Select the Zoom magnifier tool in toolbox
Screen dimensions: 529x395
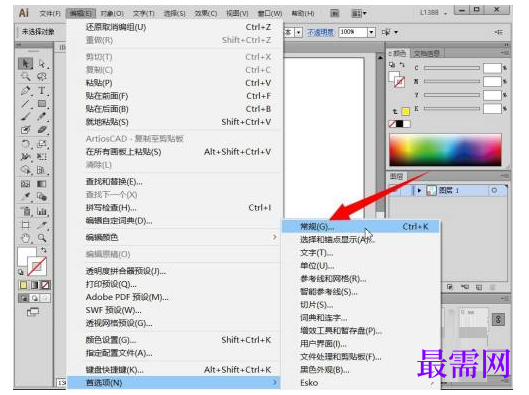[42, 238]
